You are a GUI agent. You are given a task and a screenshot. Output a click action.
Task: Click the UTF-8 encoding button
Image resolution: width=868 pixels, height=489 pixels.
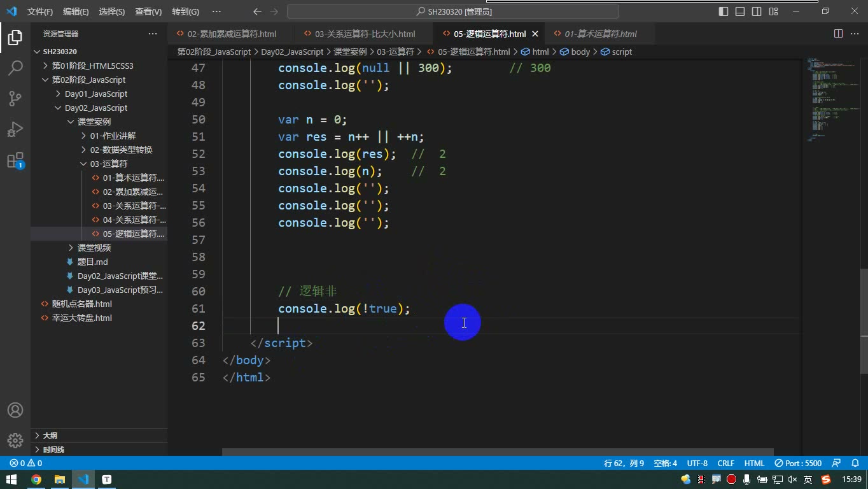(x=697, y=464)
